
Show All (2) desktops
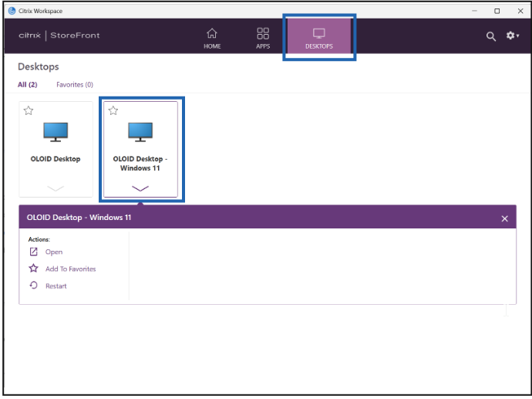click(28, 85)
